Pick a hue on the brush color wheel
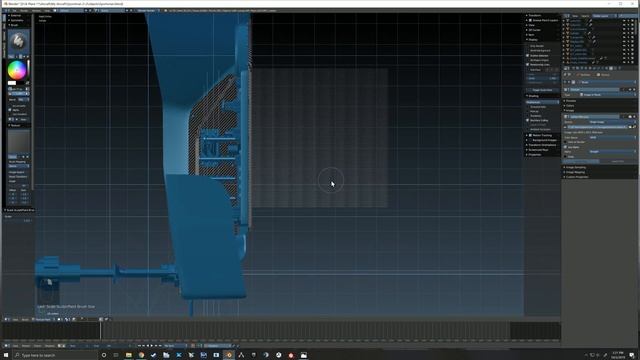The height and width of the screenshot is (360, 640). click(x=17, y=70)
